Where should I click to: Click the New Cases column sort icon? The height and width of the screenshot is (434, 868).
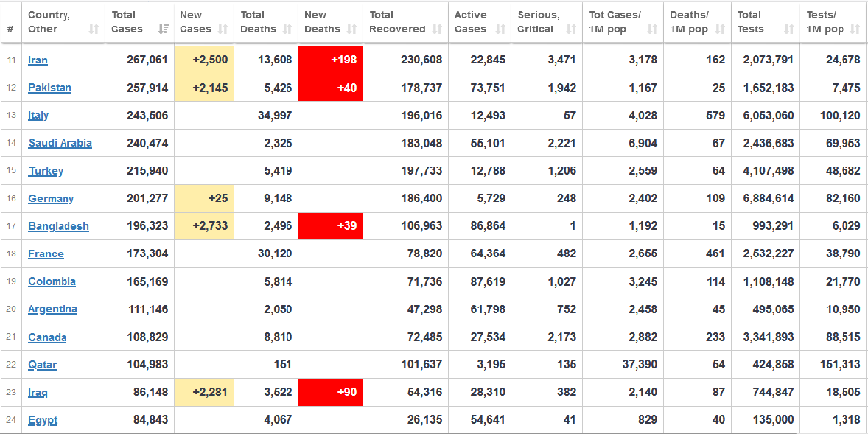(223, 29)
